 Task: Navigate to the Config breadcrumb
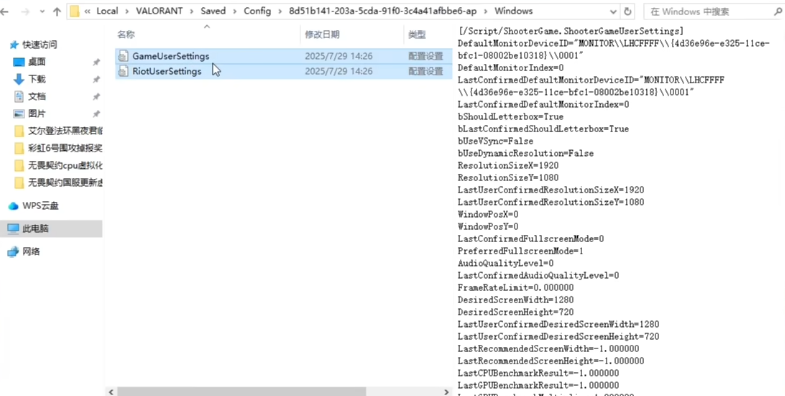(x=257, y=11)
